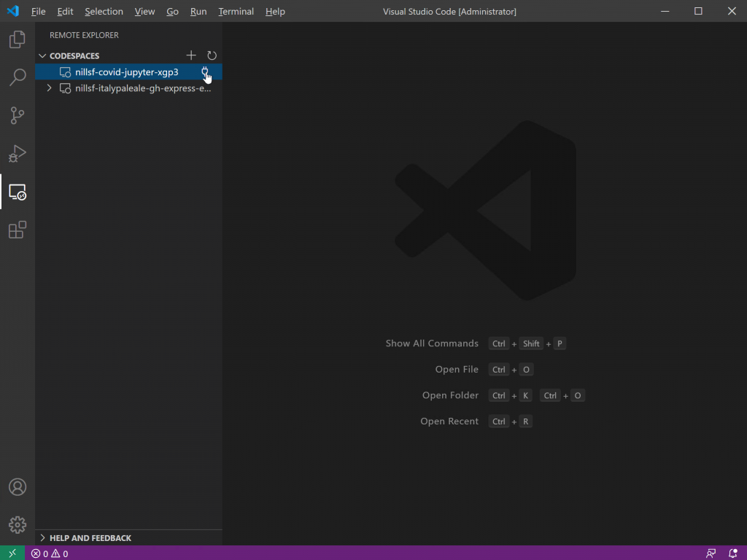The height and width of the screenshot is (560, 747).
Task: Click the REMOTE EXPLORER panel title
Action: [x=84, y=35]
